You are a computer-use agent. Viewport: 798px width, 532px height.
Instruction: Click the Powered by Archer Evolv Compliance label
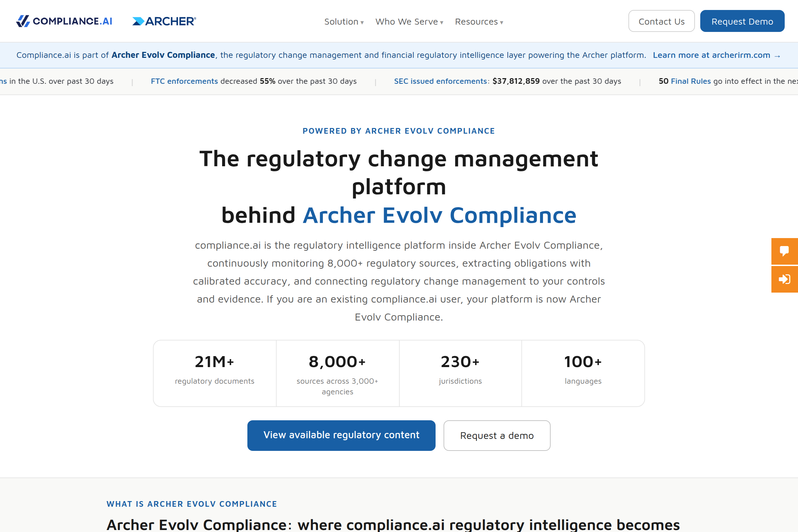tap(399, 131)
